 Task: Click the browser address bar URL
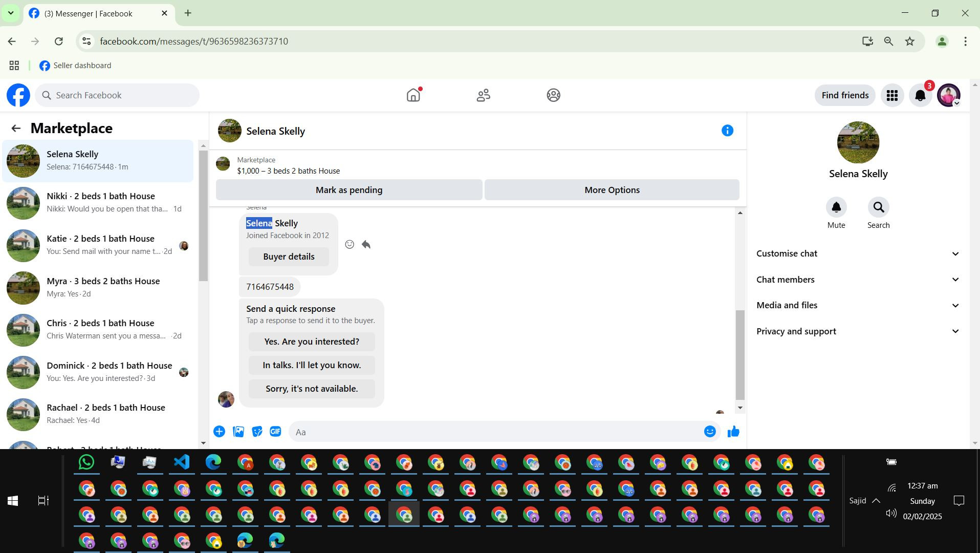194,41
